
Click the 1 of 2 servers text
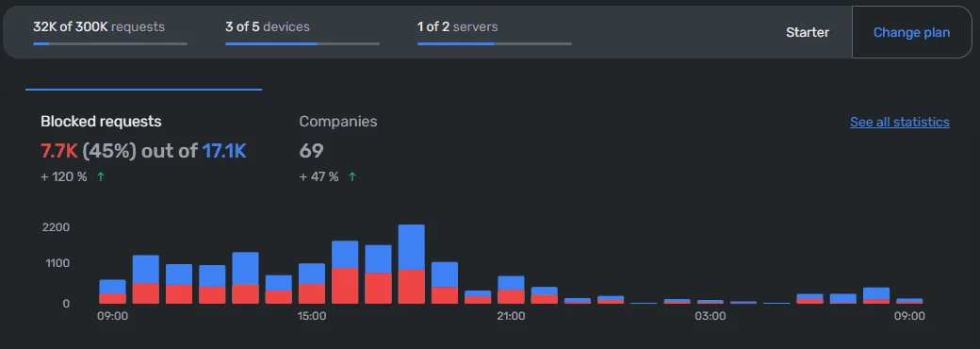(x=458, y=27)
